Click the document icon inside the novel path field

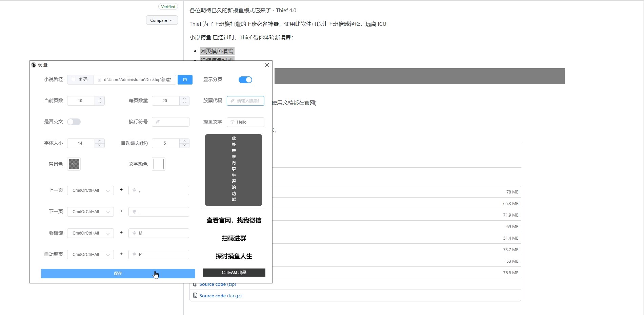point(99,80)
